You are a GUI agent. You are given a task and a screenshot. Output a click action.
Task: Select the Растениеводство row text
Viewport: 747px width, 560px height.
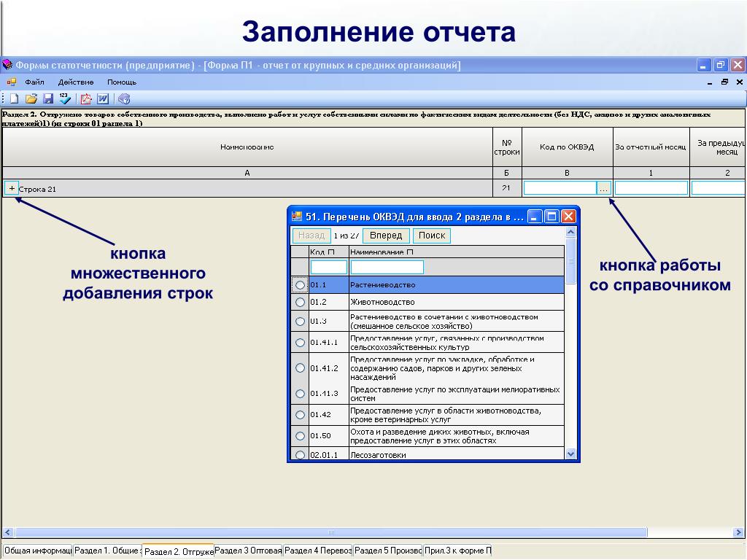(382, 285)
